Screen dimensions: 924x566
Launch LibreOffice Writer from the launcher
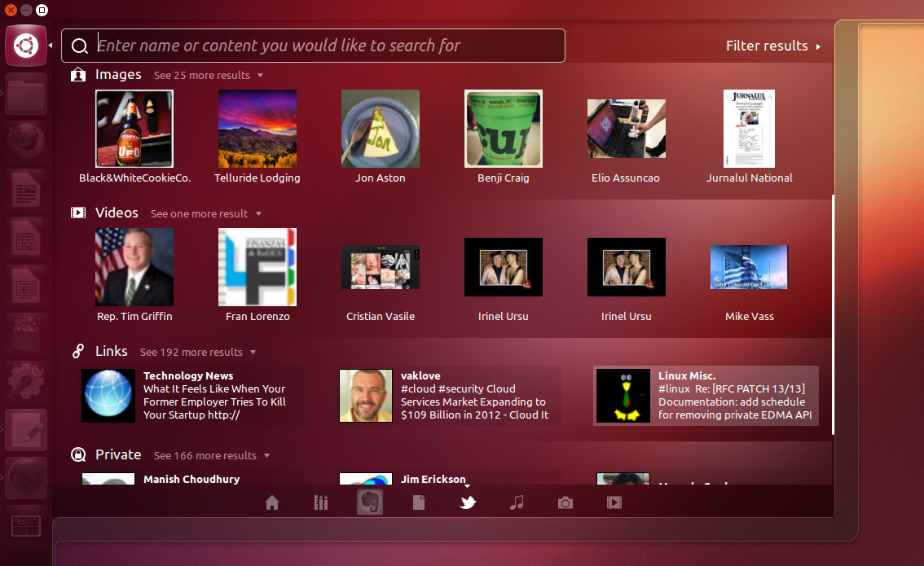(x=26, y=190)
